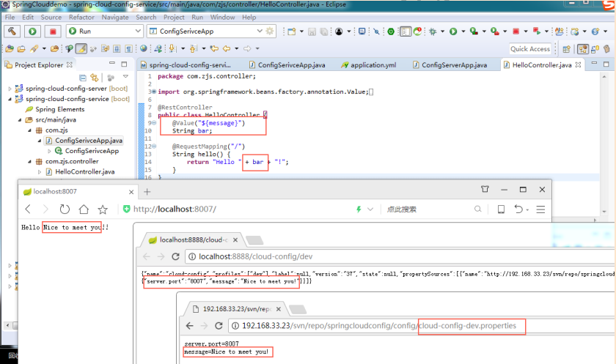The width and height of the screenshot is (616, 364).
Task: Open new tab in localhost:8007 browser
Action: (x=147, y=192)
